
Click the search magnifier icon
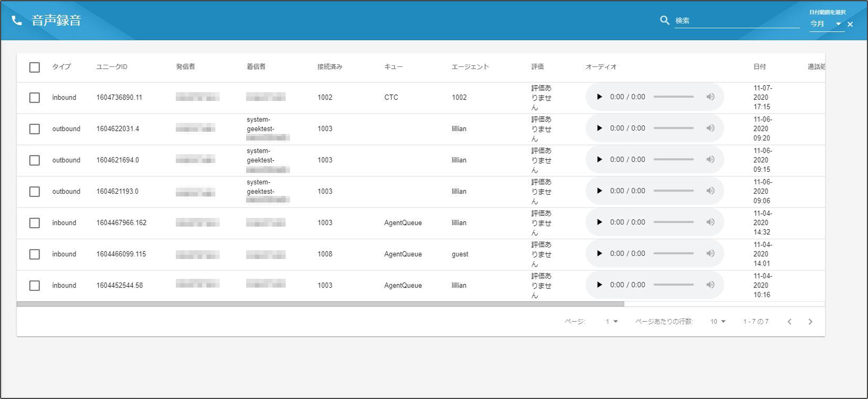pyautogui.click(x=665, y=20)
